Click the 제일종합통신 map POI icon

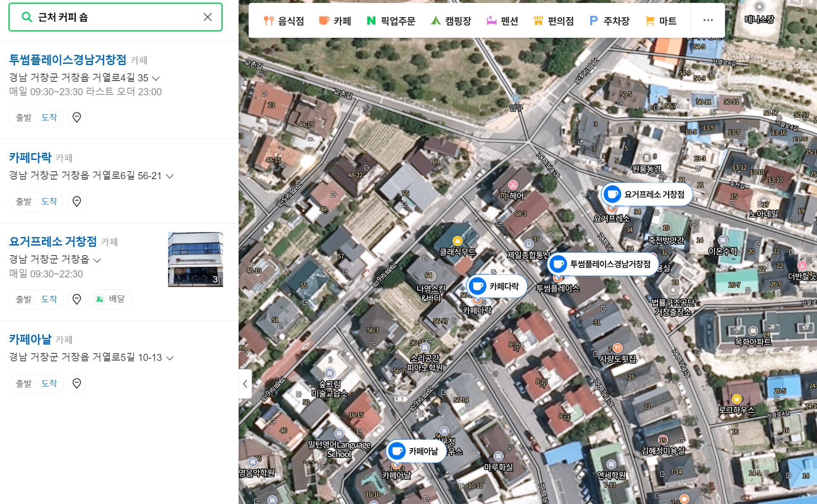click(528, 244)
